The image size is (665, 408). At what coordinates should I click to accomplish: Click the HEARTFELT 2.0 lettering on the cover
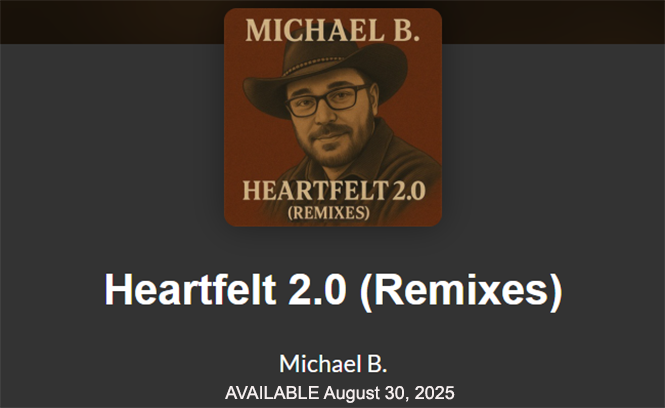pos(334,190)
